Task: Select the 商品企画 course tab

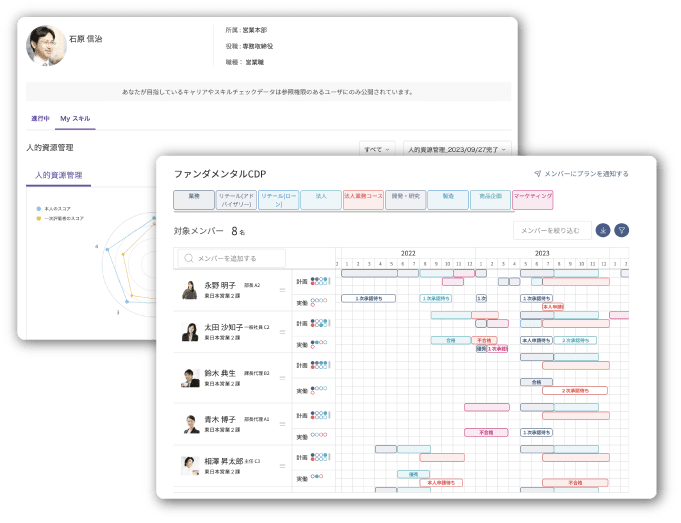Action: click(490, 200)
